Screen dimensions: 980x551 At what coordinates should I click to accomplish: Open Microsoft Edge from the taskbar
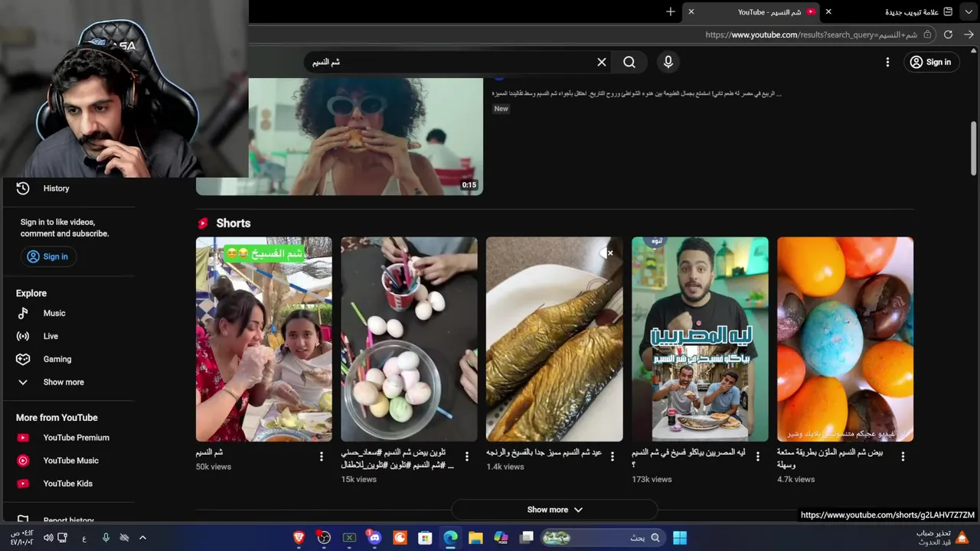[450, 538]
